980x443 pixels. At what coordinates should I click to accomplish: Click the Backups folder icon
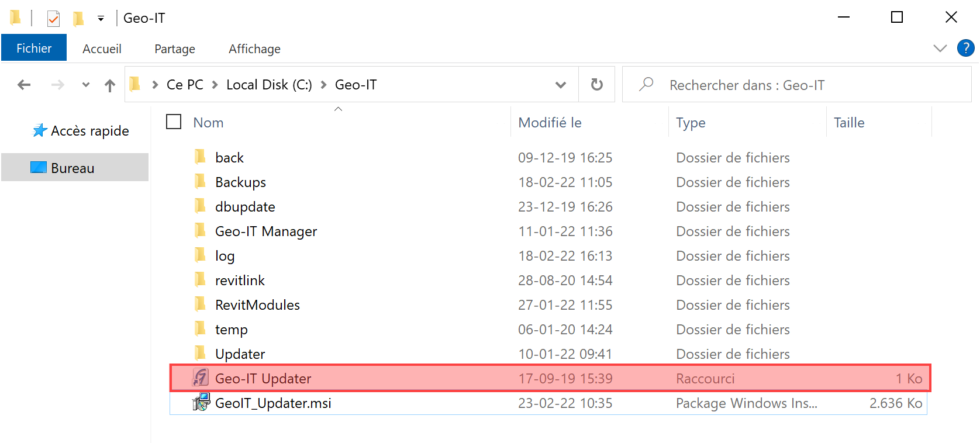pos(200,181)
